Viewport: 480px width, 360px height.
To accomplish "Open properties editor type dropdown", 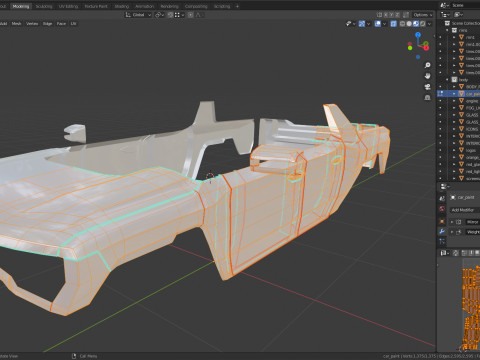I will [445, 187].
